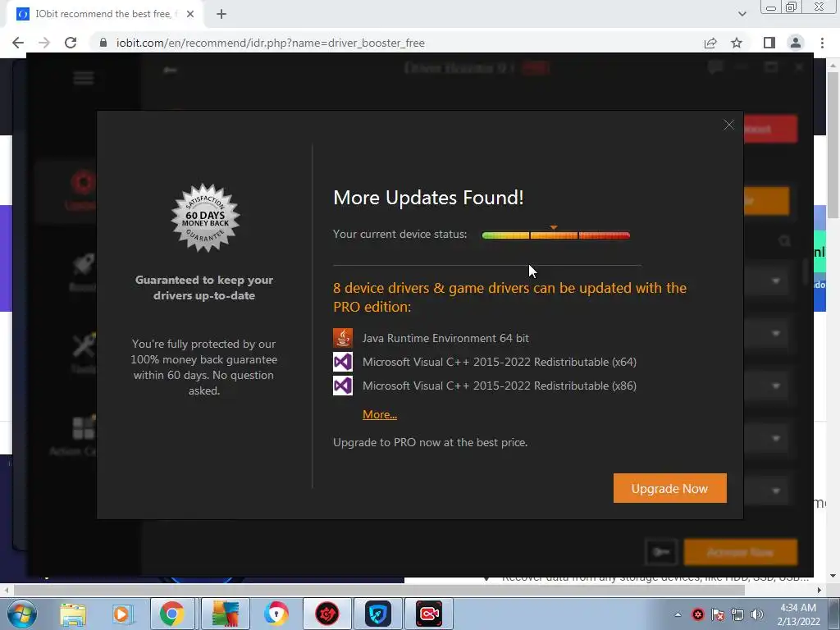Image resolution: width=840 pixels, height=630 pixels.
Task: Select Microsoft Visual C++ Redistributable (x86) text
Action: tap(500, 386)
